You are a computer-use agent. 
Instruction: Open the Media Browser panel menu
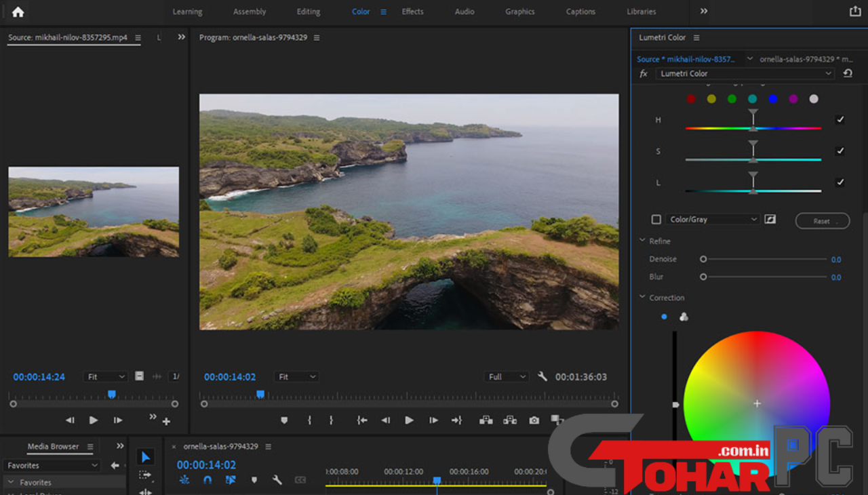(90, 446)
